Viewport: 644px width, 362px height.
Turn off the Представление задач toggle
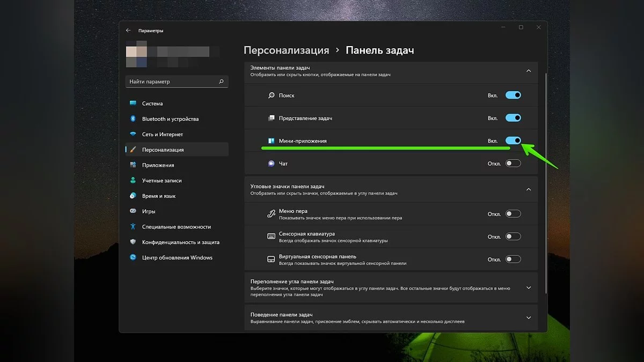(x=513, y=118)
